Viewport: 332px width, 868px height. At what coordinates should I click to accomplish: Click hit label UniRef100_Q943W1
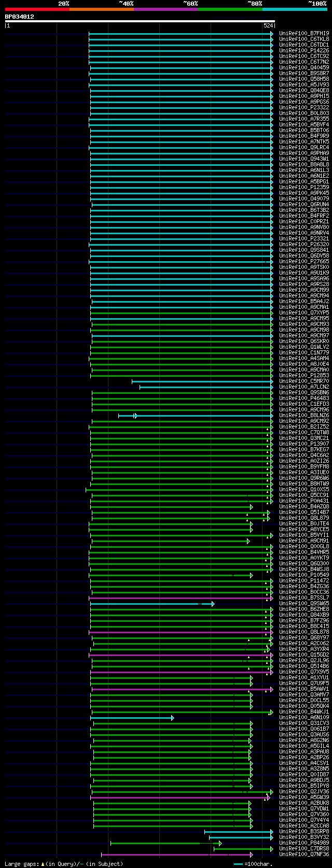[304, 159]
